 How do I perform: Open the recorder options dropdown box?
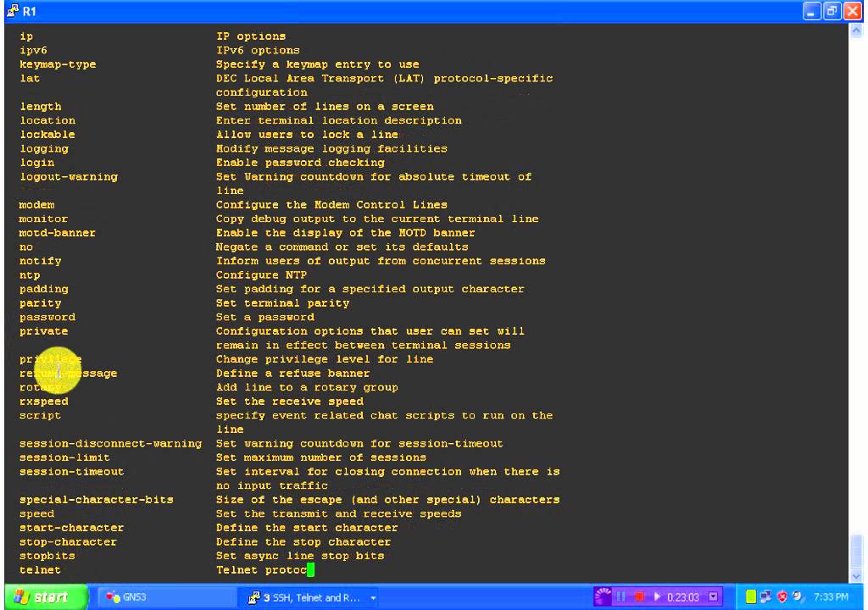pos(714,596)
